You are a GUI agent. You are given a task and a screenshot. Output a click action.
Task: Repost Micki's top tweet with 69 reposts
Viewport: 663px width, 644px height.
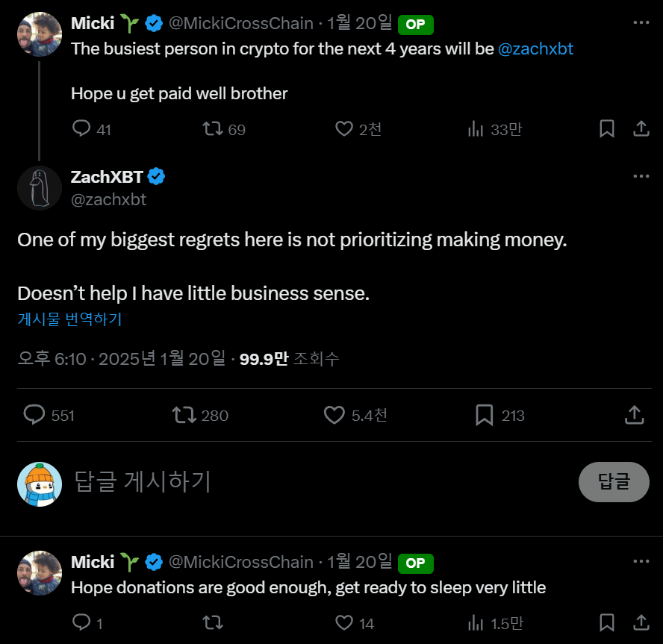[x=213, y=129]
